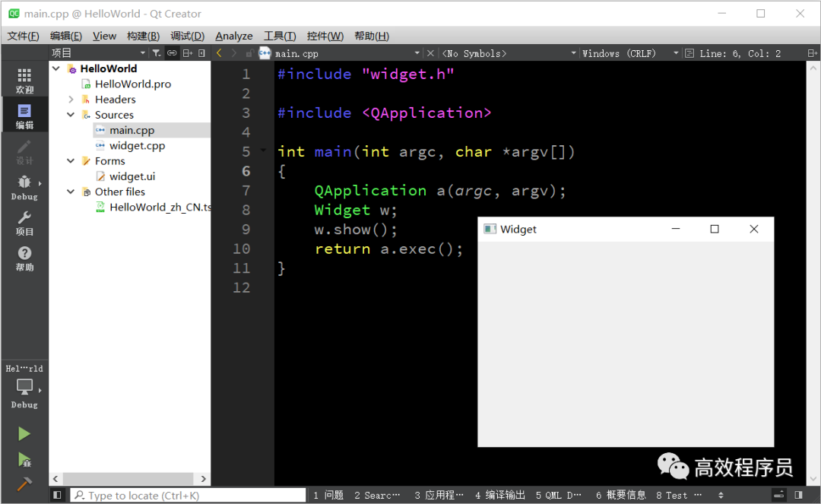The width and height of the screenshot is (821, 504).
Task: Collapse the HelloWorld project root node
Action: tap(56, 68)
